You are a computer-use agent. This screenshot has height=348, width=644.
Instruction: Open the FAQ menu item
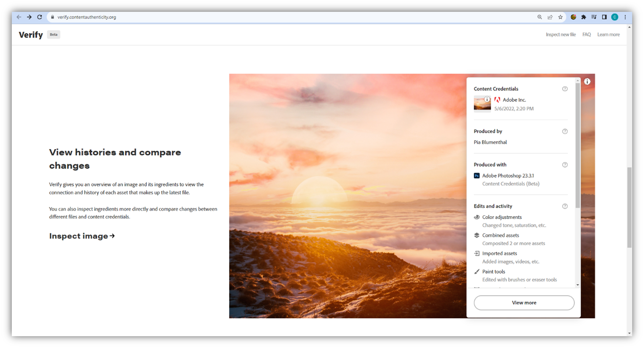(x=587, y=34)
